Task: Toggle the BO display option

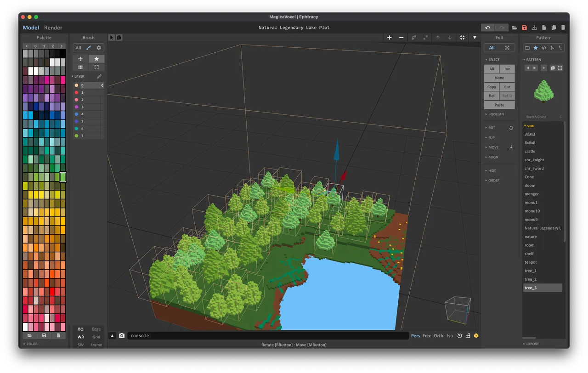Action: (x=80, y=329)
